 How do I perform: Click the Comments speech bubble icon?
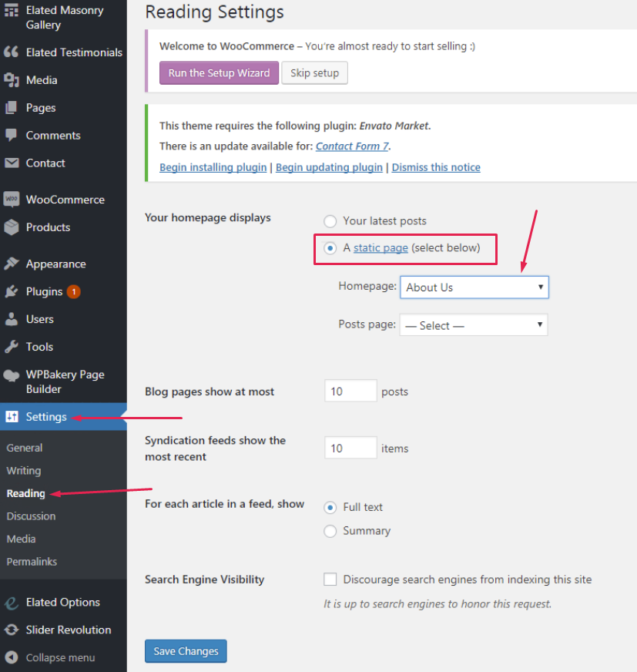pyautogui.click(x=12, y=136)
